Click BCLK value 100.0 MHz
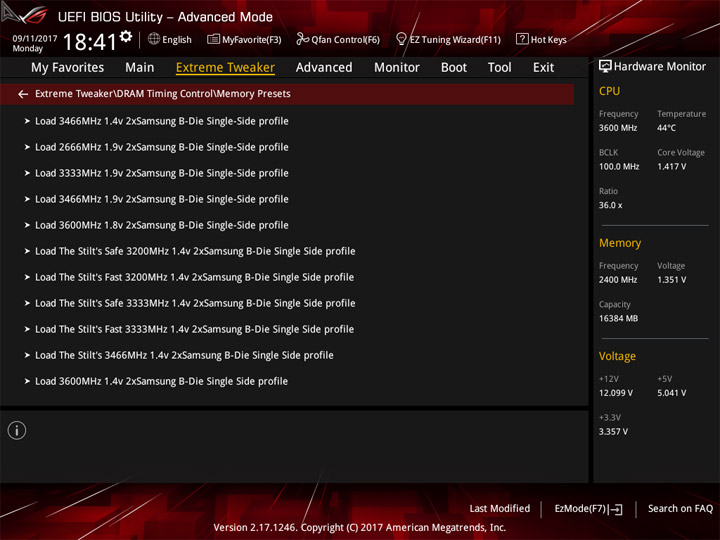The height and width of the screenshot is (540, 720). tap(619, 167)
